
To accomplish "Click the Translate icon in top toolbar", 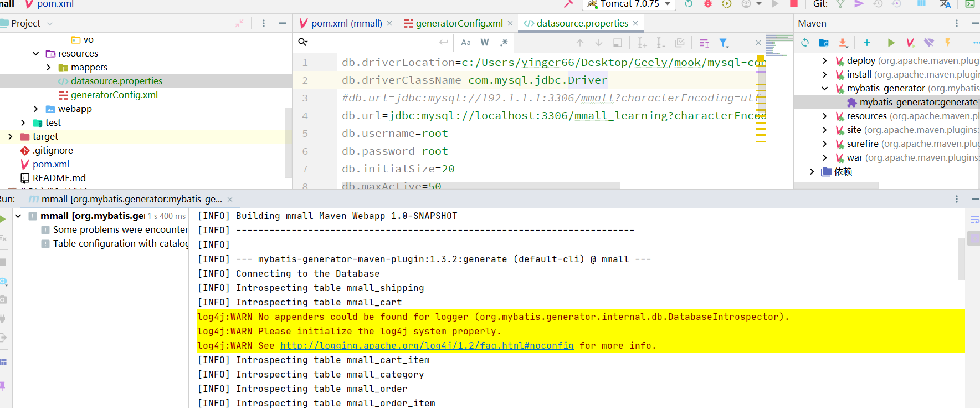I will pos(946,4).
